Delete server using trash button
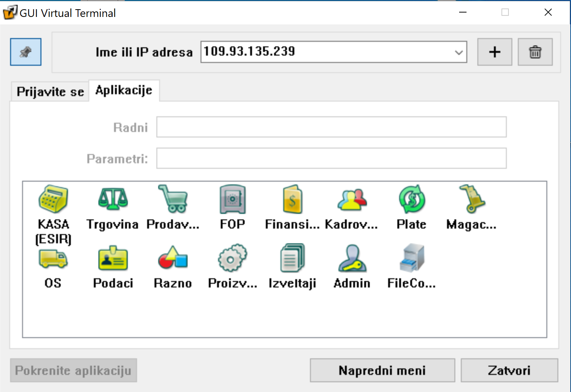 pyautogui.click(x=535, y=52)
